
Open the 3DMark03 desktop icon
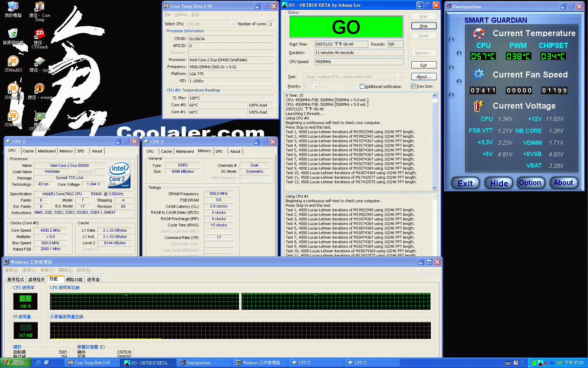13,62
